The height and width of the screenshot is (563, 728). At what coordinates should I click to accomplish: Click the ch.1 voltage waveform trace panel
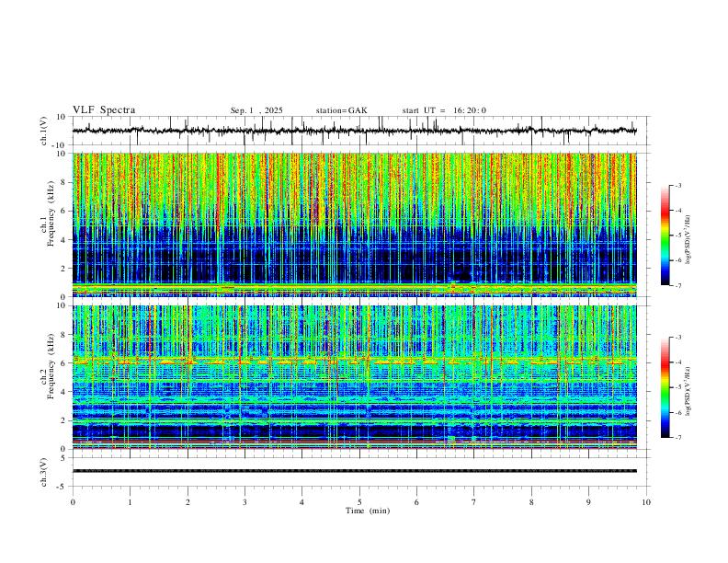point(361,131)
